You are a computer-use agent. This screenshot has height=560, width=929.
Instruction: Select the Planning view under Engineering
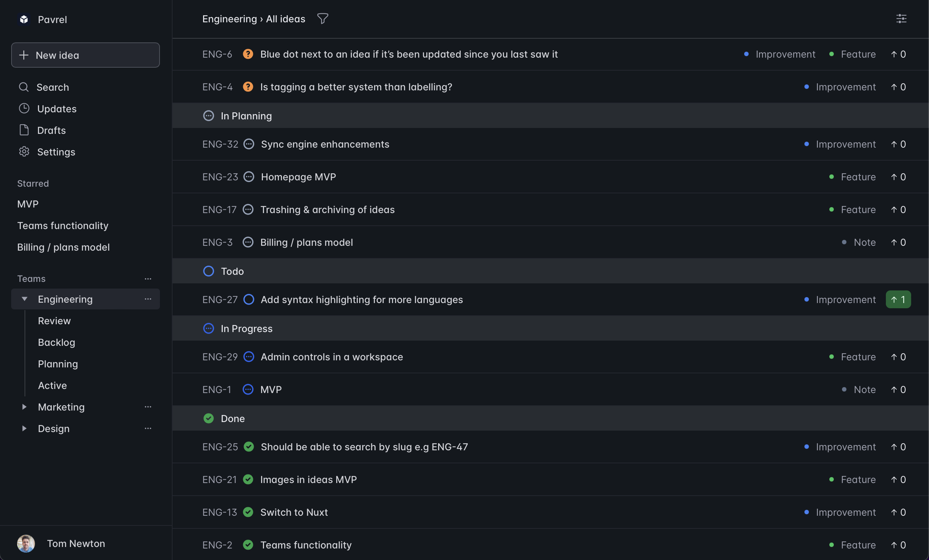point(58,364)
